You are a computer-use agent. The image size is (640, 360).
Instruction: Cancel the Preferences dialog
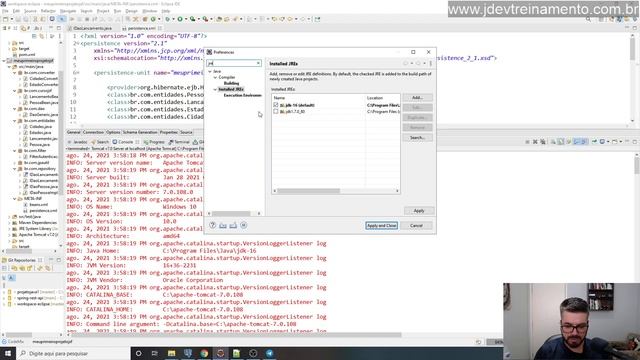point(416,225)
